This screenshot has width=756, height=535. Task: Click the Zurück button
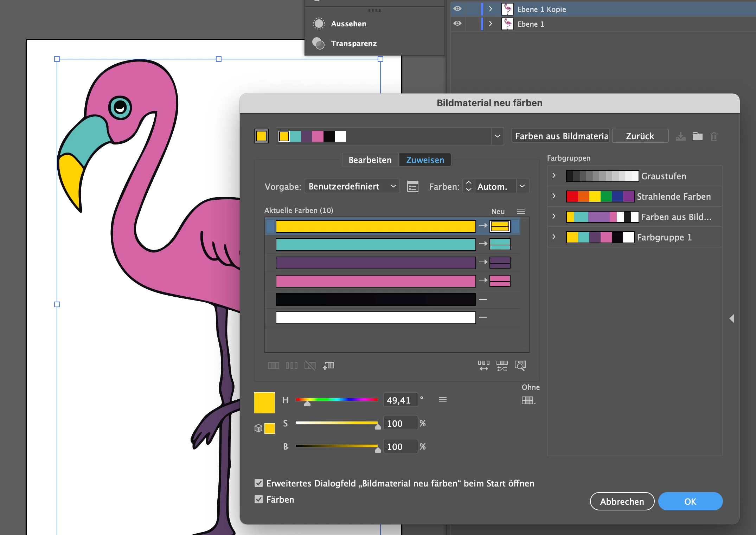(x=640, y=136)
